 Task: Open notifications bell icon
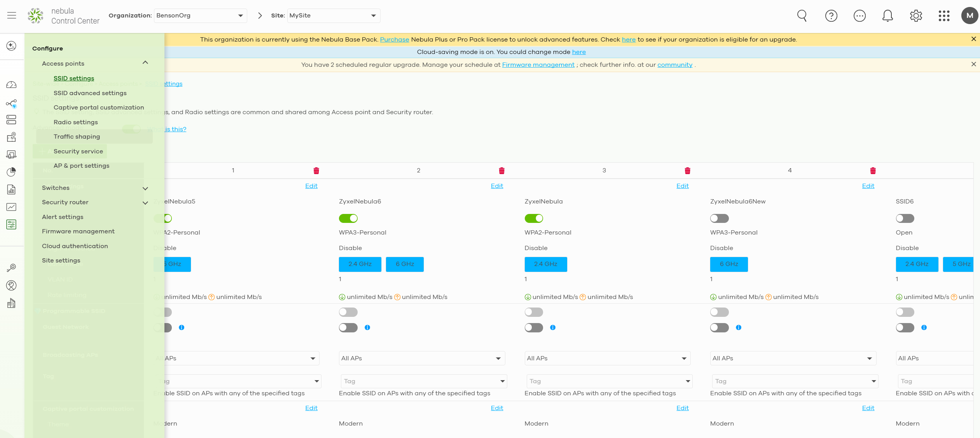point(887,16)
